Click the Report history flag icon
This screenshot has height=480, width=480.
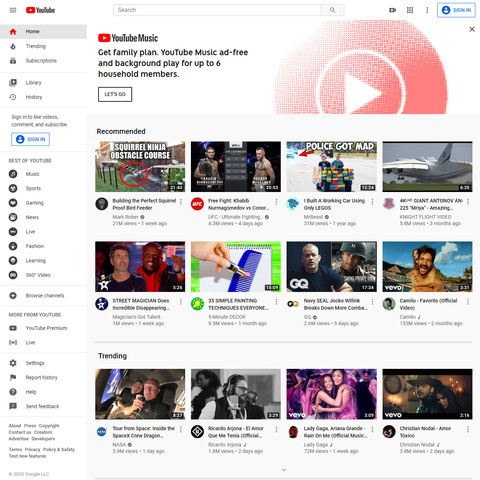click(x=13, y=377)
